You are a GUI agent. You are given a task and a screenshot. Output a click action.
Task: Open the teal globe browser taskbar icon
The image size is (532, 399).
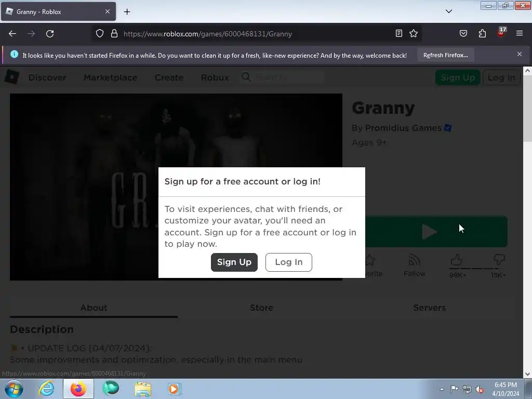point(111,389)
